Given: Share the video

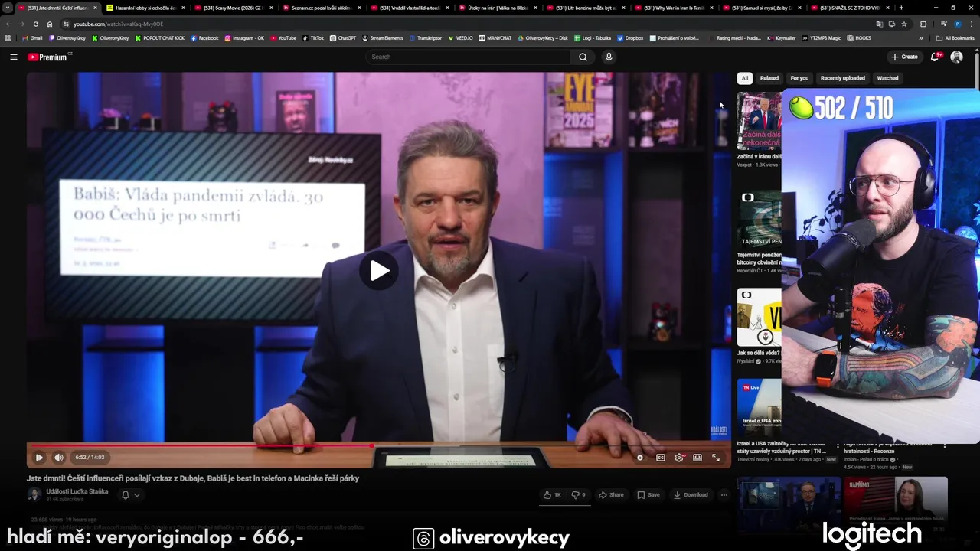Looking at the screenshot, I should tap(611, 495).
